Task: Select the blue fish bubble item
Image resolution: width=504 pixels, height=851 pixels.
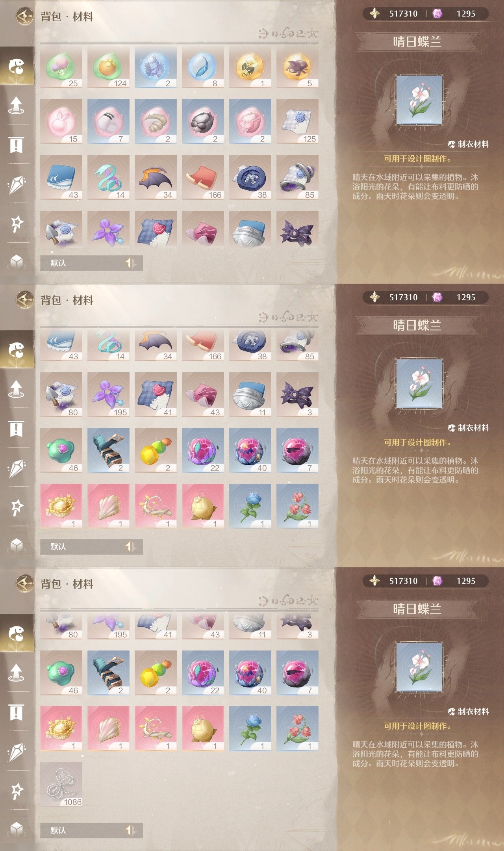Action: tap(203, 66)
